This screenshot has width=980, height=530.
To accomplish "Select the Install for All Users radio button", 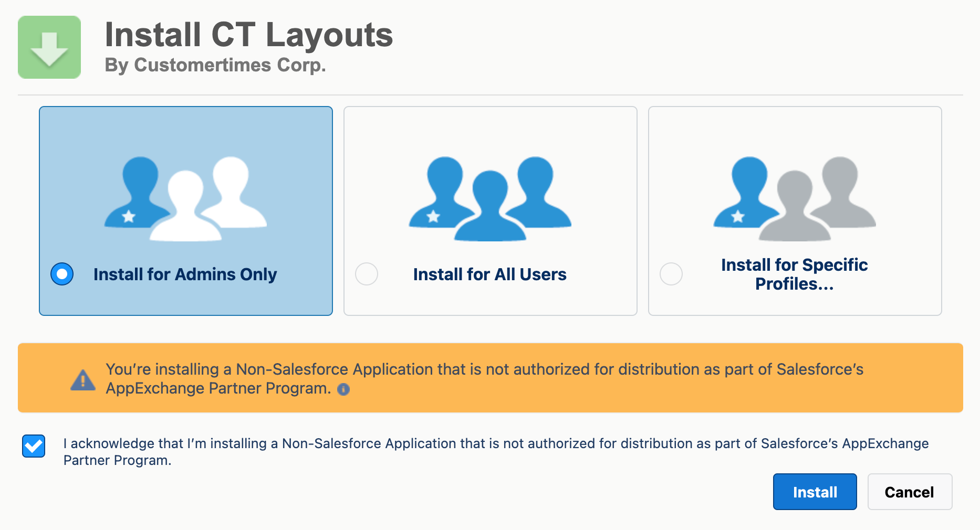I will point(366,274).
